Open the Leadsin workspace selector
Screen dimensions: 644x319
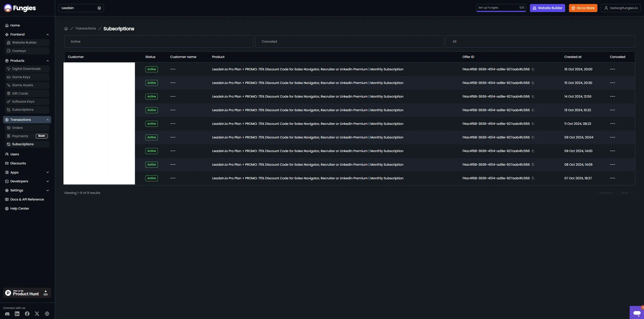click(x=81, y=8)
